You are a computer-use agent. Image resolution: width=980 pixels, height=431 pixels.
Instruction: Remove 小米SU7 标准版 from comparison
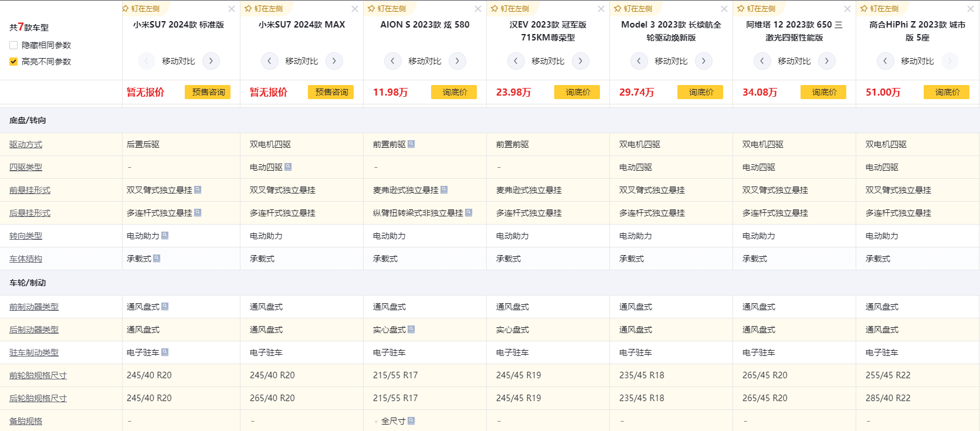(x=232, y=9)
